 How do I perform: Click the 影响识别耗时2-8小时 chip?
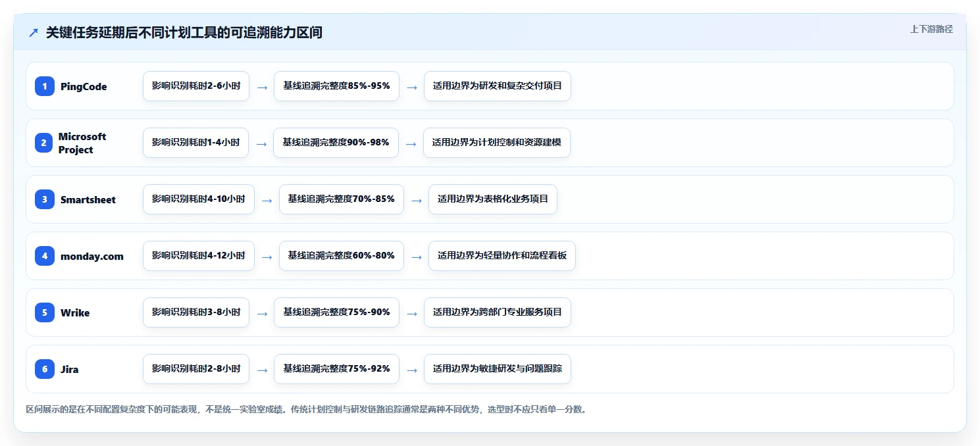(196, 369)
